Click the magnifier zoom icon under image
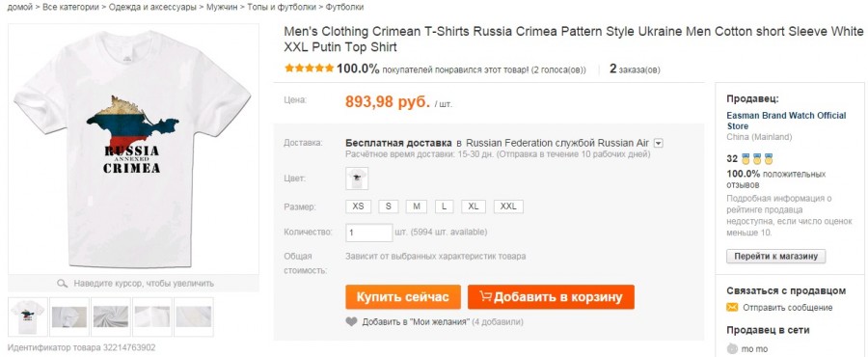 tap(62, 284)
